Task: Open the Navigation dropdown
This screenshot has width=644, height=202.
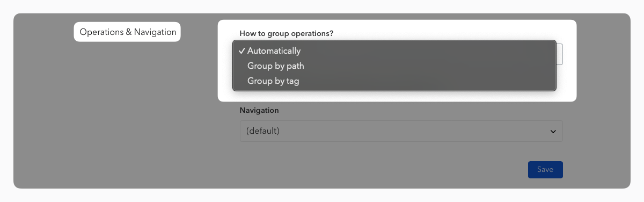Action: click(x=401, y=131)
